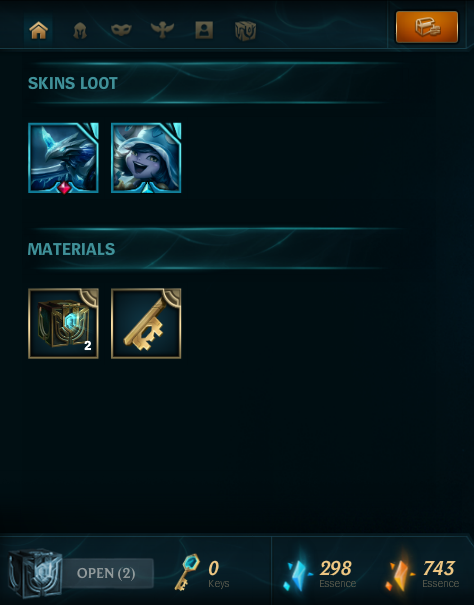Click the OPEN (2) button
The image size is (474, 605).
coord(106,573)
